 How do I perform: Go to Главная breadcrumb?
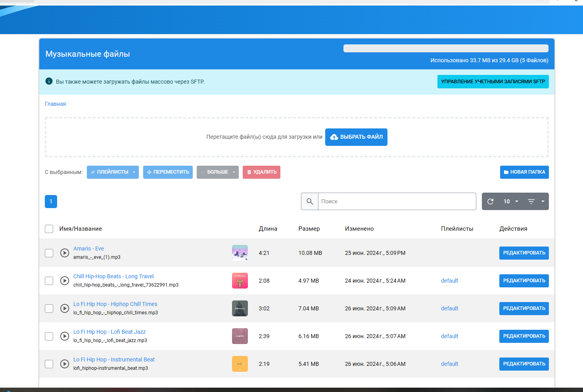(55, 104)
